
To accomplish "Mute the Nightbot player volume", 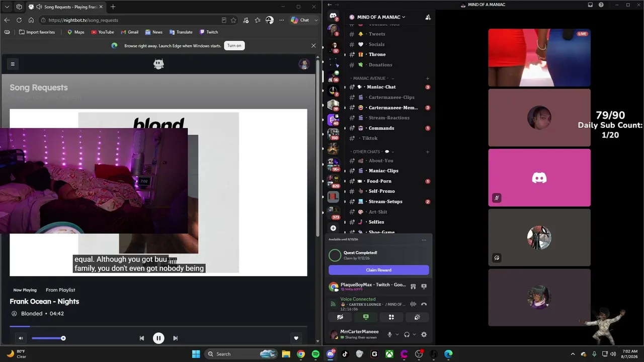I will coord(21,338).
